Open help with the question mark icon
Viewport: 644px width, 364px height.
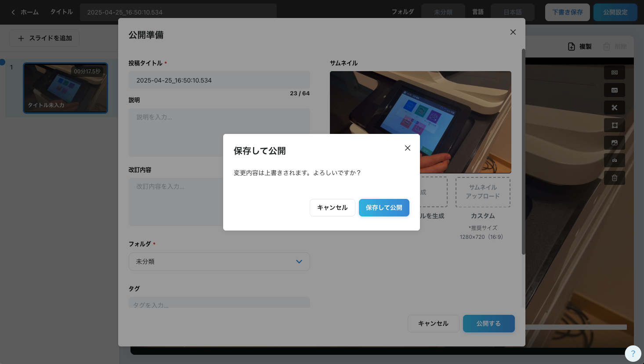point(633,353)
